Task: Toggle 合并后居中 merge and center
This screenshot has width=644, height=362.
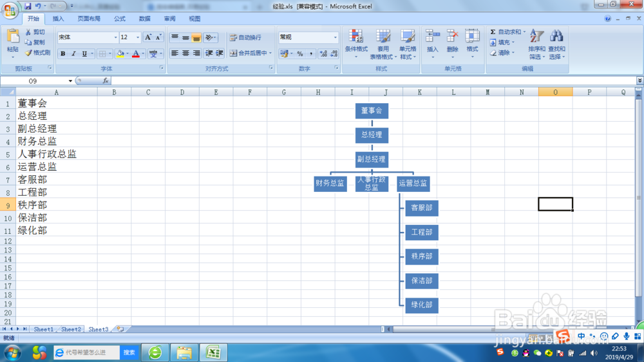Action: click(x=248, y=53)
